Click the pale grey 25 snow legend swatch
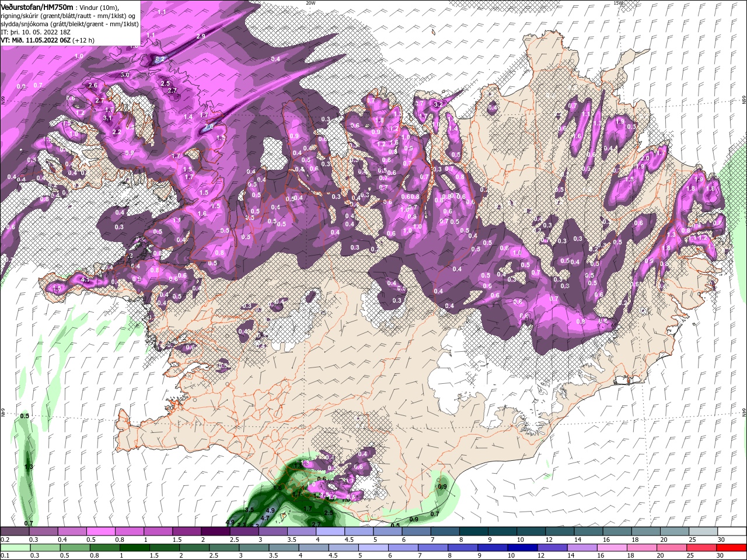This screenshot has height=560, width=747. pyautogui.click(x=703, y=531)
